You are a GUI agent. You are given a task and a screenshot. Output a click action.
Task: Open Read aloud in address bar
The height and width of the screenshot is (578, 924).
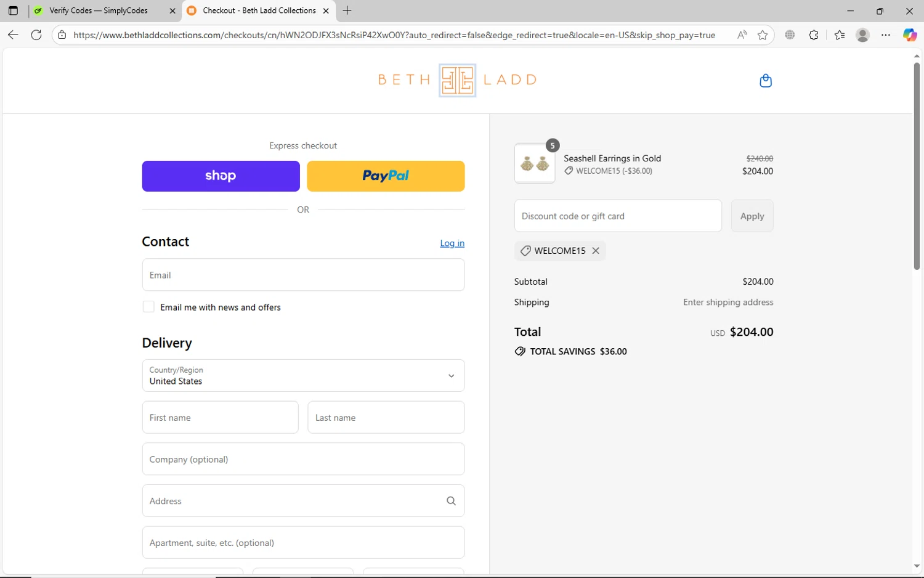click(742, 35)
